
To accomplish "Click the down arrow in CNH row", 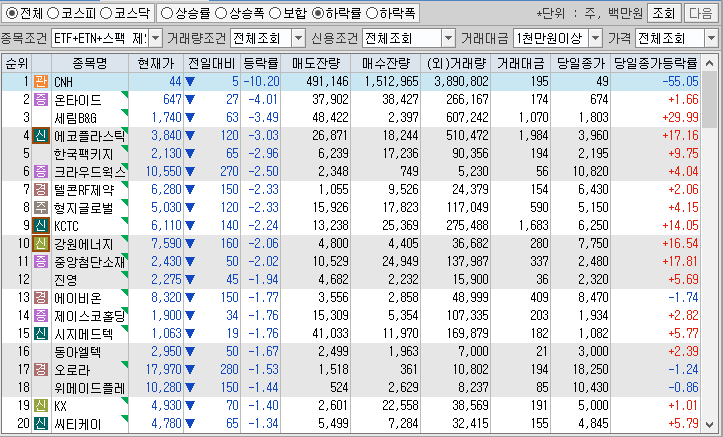I will point(190,82).
